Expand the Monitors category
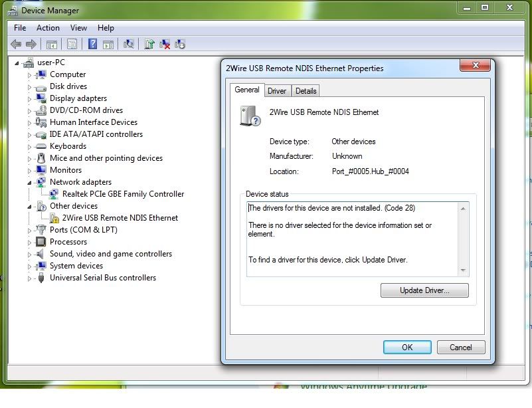The height and width of the screenshot is (408, 532). click(29, 171)
